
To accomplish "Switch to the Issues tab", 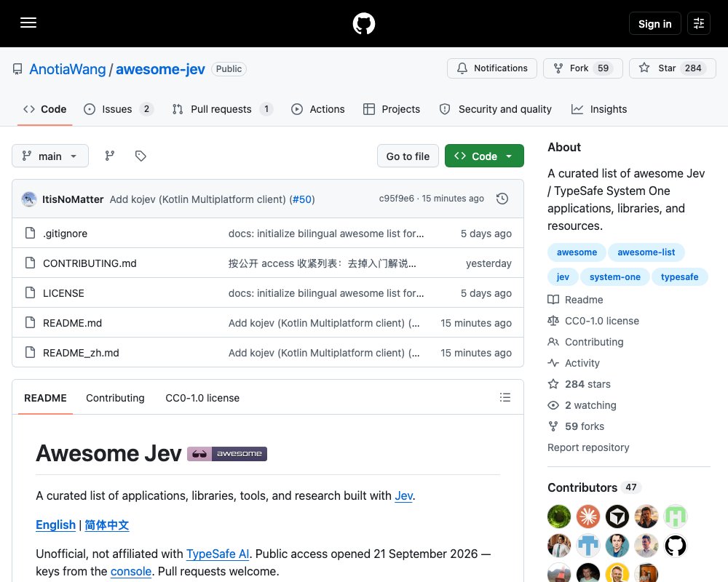I will point(119,109).
